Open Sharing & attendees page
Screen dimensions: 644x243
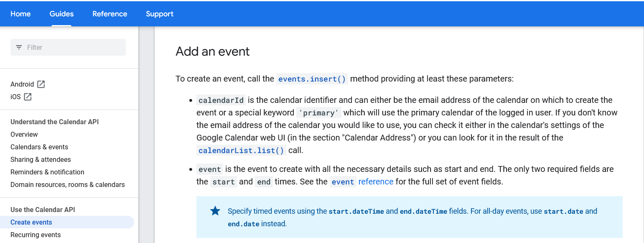[41, 159]
